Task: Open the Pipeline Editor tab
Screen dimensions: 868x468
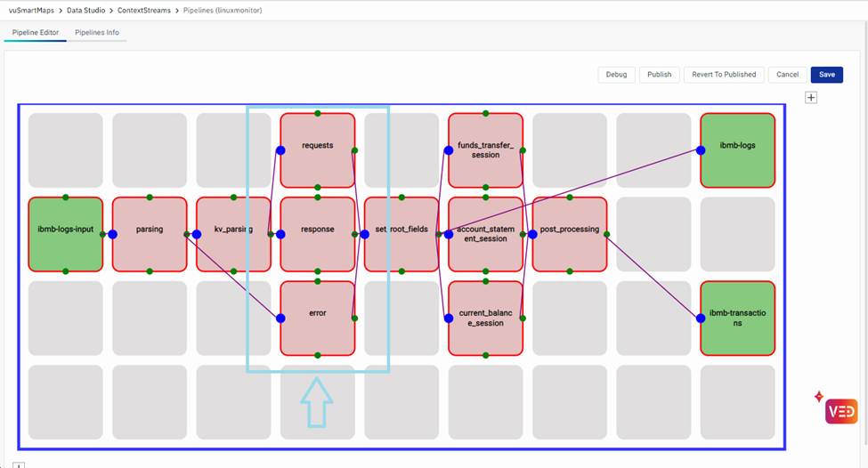Action: tap(35, 33)
